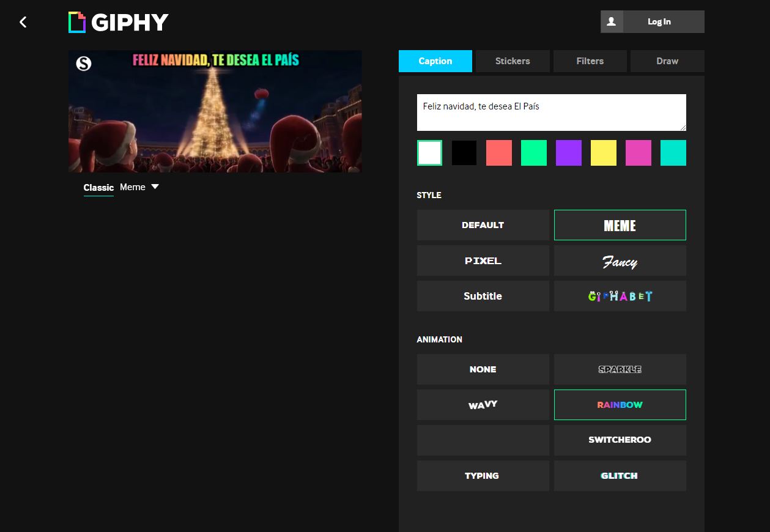Viewport: 770px width, 532px height.
Task: Open the Stickers tab
Action: [513, 61]
